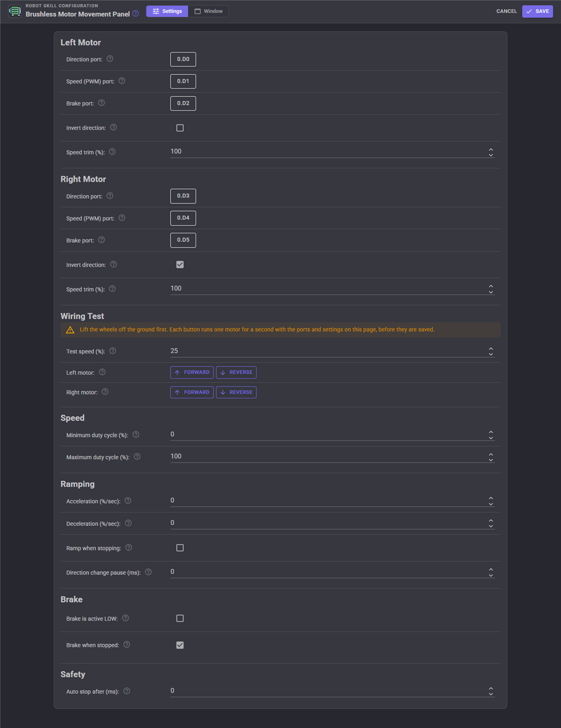Enable Left Motor Invert direction checkbox
The image size is (561, 728).
point(180,128)
